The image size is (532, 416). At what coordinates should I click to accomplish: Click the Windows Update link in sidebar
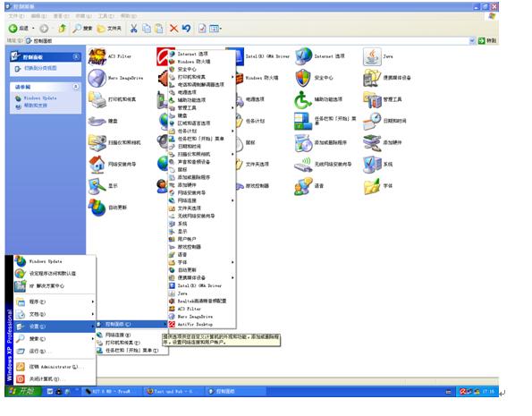click(x=40, y=98)
